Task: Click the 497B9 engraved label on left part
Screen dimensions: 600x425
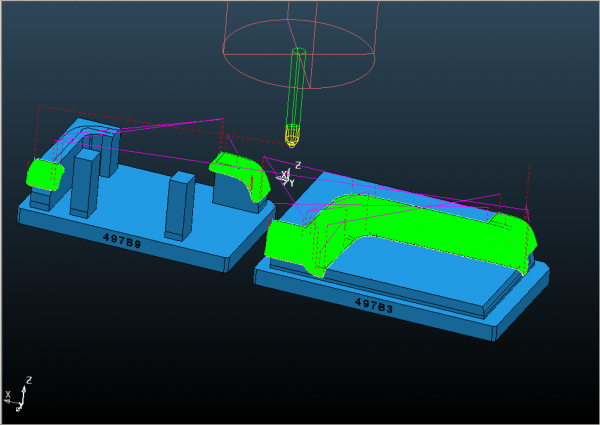Action: [x=122, y=241]
